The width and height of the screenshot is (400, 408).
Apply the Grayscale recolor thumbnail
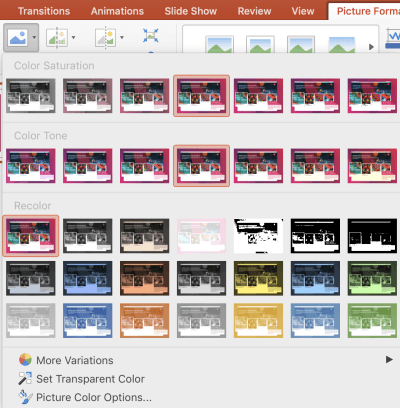pyautogui.click(x=88, y=236)
